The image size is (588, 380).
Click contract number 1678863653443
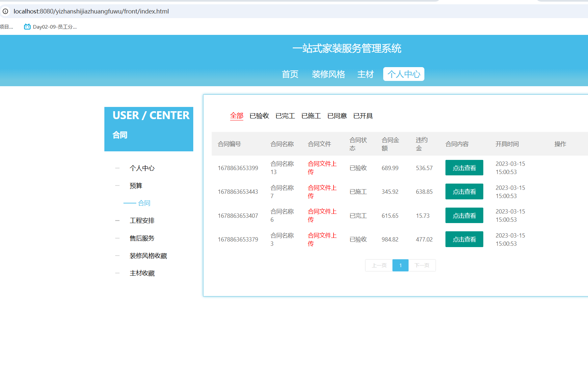[238, 192]
